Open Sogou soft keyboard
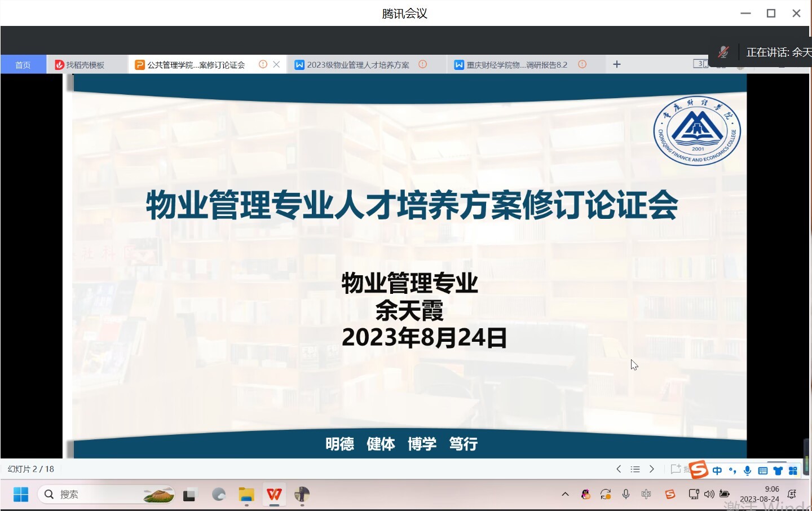Image resolution: width=812 pixels, height=511 pixels. pyautogui.click(x=763, y=470)
